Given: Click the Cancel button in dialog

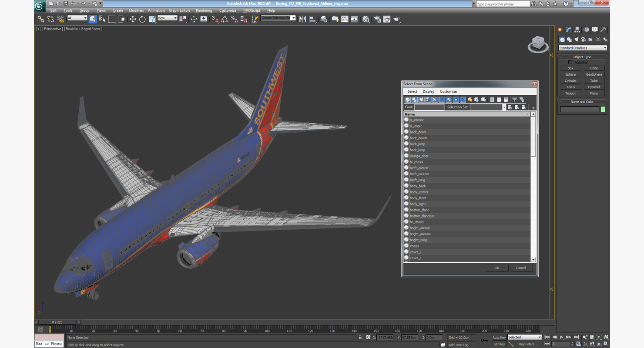Looking at the screenshot, I should 521,268.
